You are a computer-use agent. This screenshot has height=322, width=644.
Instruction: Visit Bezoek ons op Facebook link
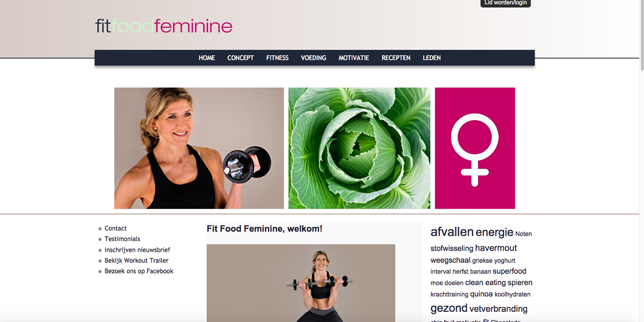[139, 271]
